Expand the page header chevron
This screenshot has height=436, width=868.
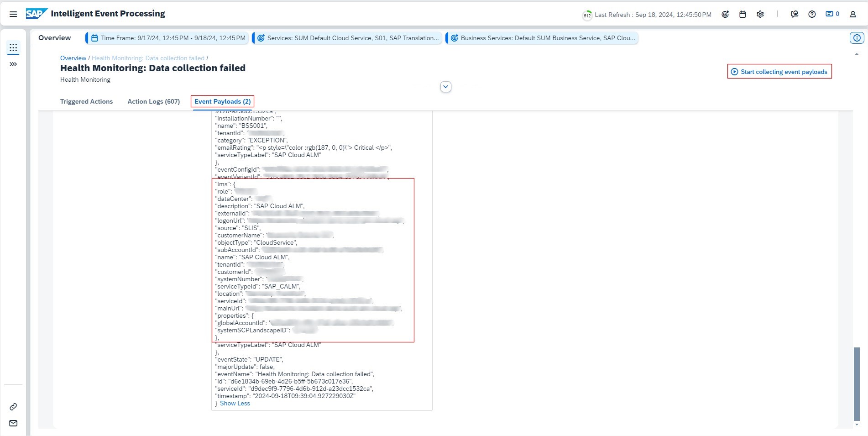(446, 87)
